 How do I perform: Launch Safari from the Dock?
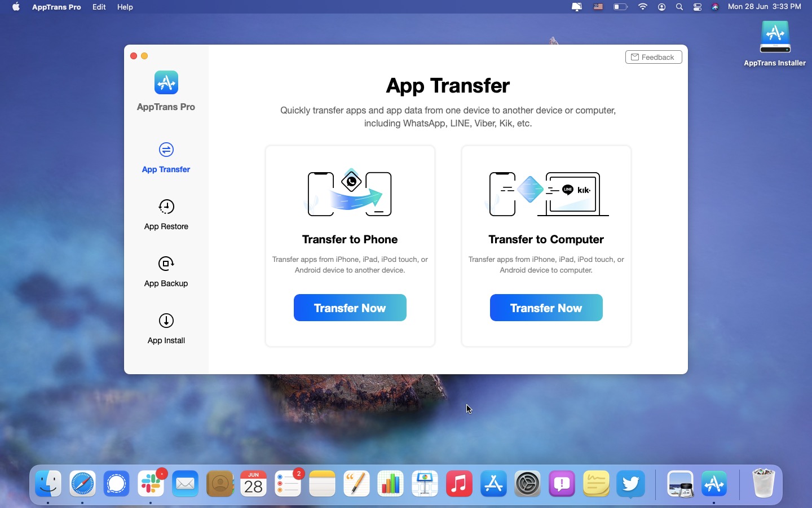pos(83,484)
